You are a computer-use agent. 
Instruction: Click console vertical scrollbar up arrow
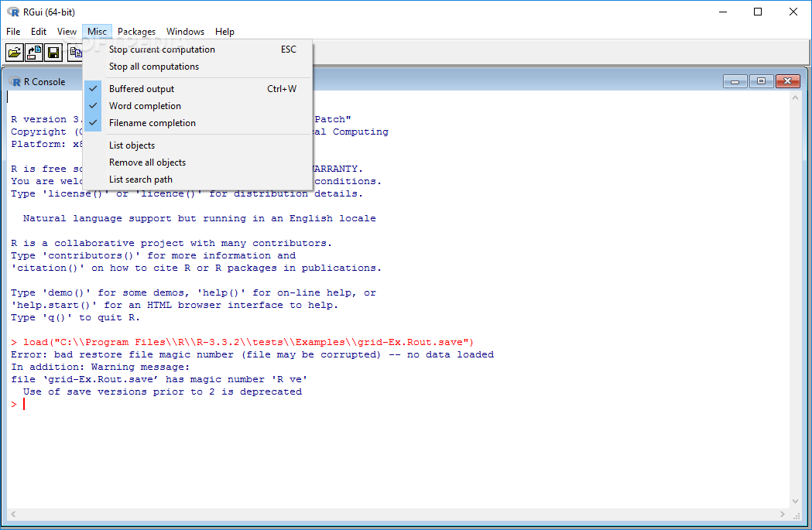pyautogui.click(x=796, y=97)
